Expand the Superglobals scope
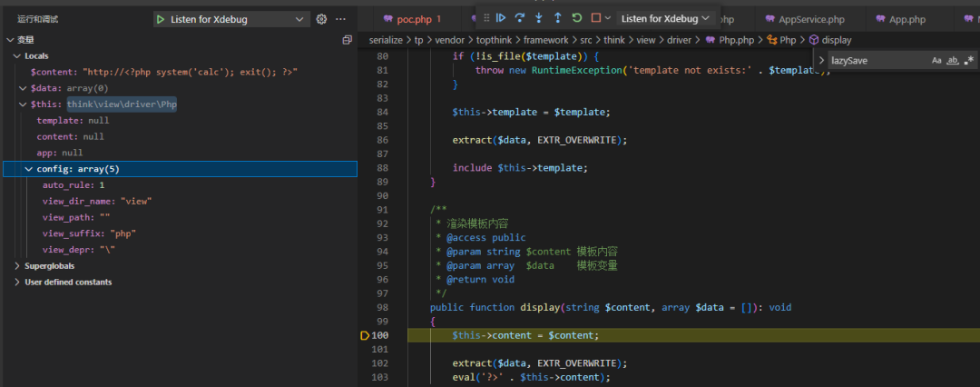 [x=49, y=266]
